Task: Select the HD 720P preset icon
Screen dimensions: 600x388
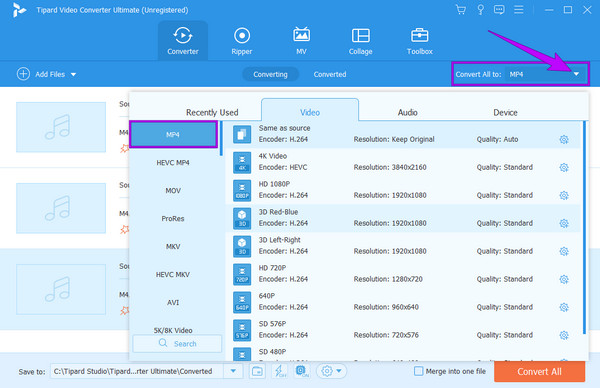Action: tap(242, 274)
